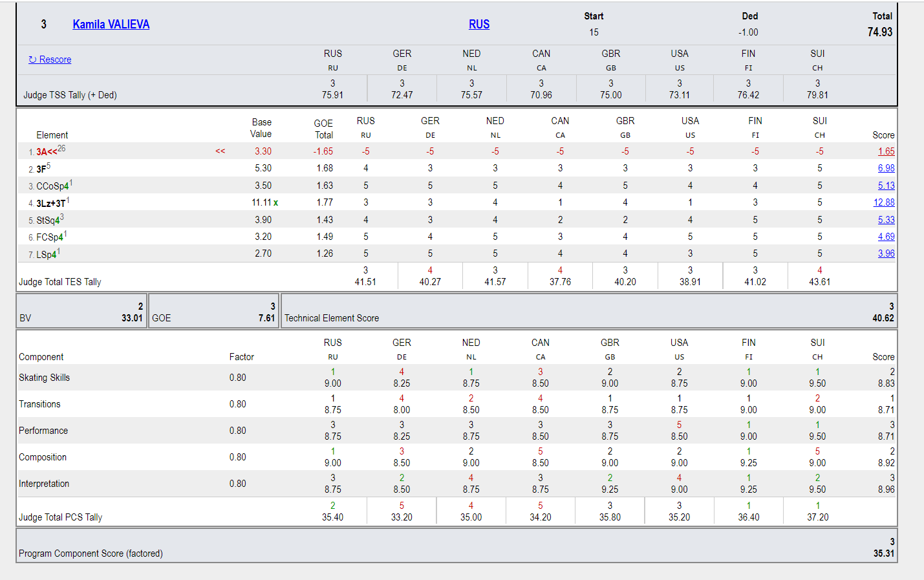Open the 4.69 score link for FCSp4

886,237
